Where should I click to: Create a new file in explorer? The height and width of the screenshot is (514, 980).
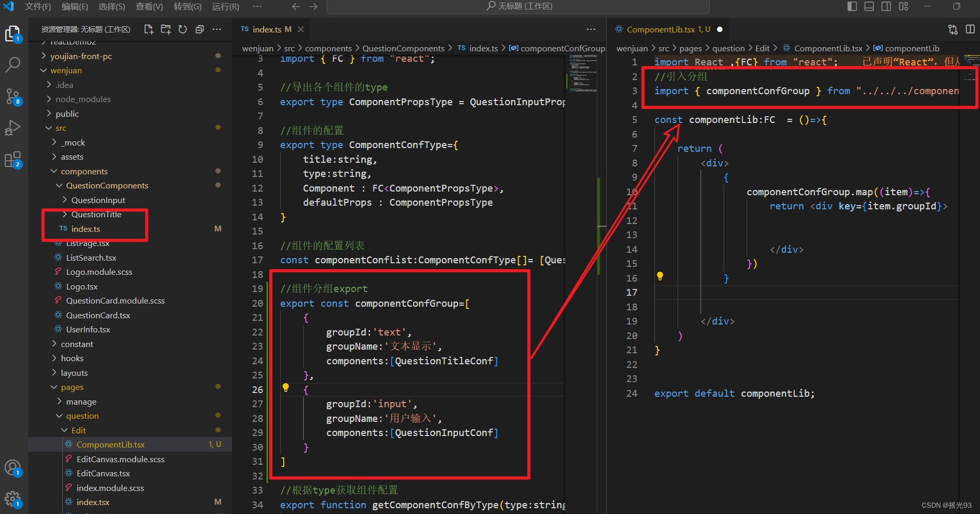tap(149, 29)
